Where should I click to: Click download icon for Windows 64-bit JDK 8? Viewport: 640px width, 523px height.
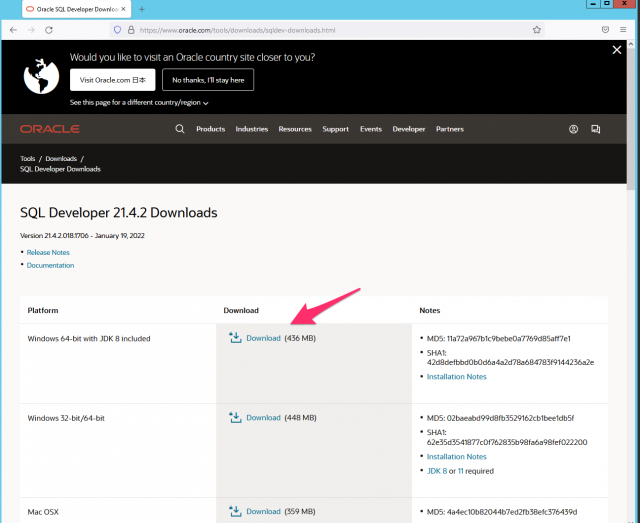click(x=235, y=338)
